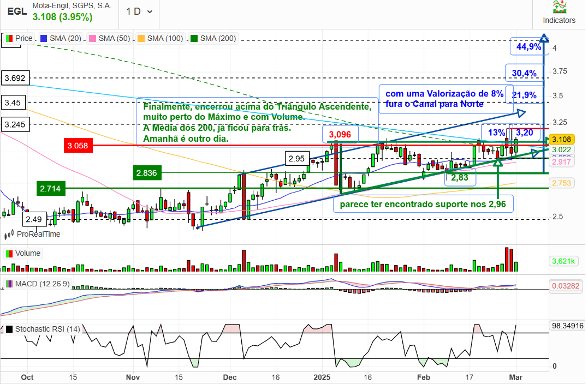588x384 pixels.
Task: Click the current price tag 3.108
Action: pyautogui.click(x=561, y=140)
